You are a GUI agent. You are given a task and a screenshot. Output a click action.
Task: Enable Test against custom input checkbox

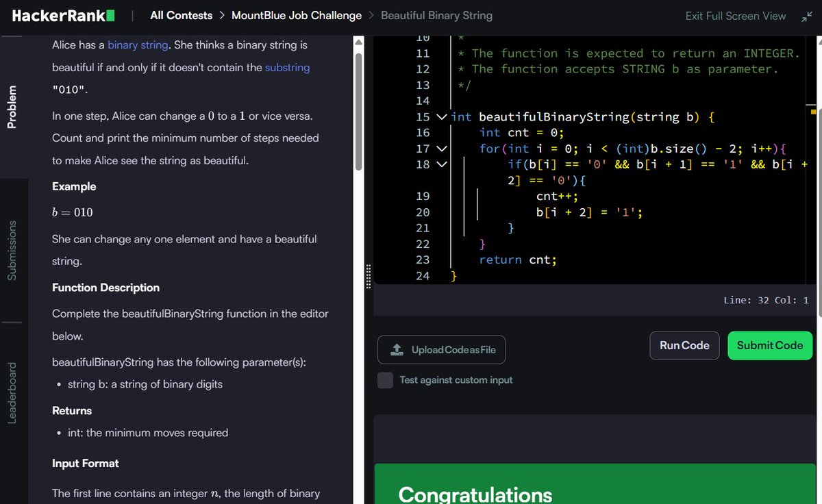386,380
